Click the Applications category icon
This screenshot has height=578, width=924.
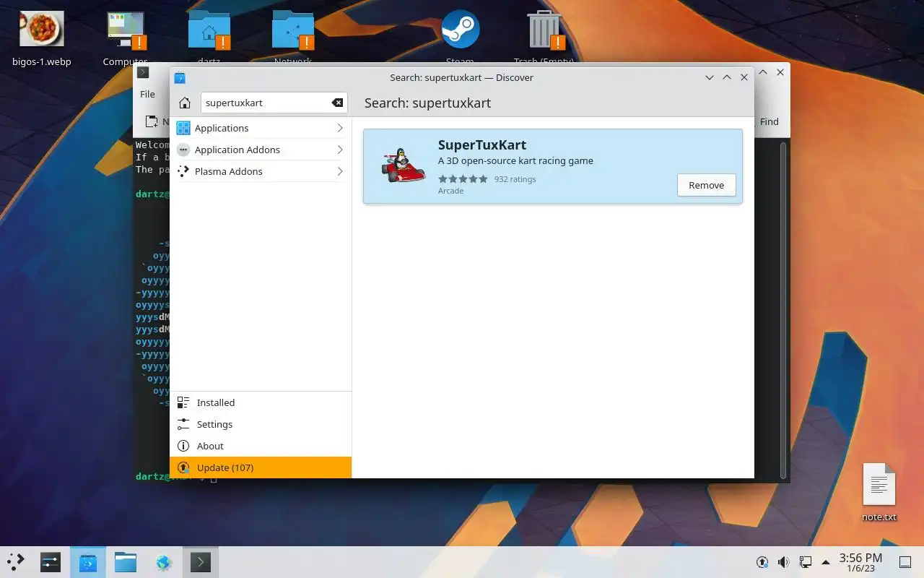(183, 128)
